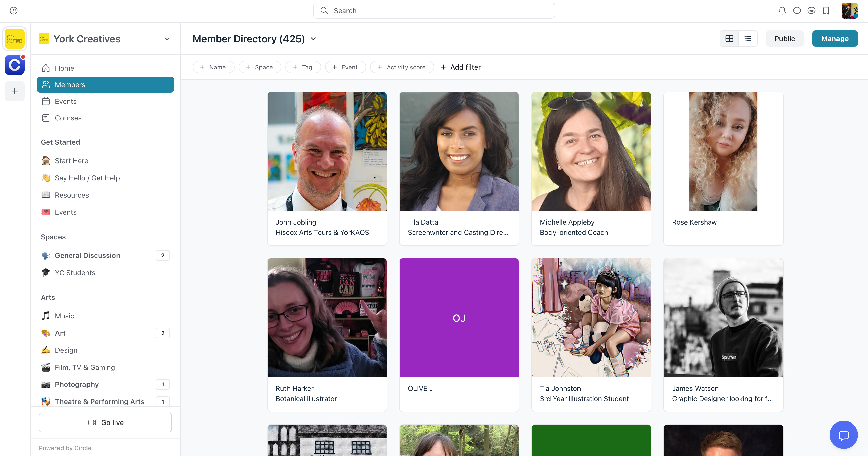
Task: Click the Art space unread badge 2
Action: 163,333
